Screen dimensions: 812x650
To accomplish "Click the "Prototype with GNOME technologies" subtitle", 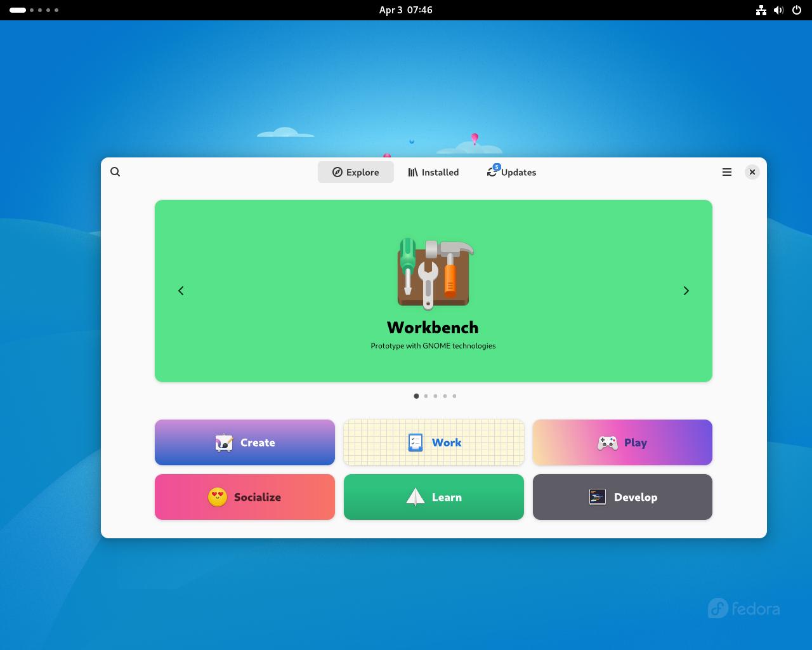I will pos(433,346).
